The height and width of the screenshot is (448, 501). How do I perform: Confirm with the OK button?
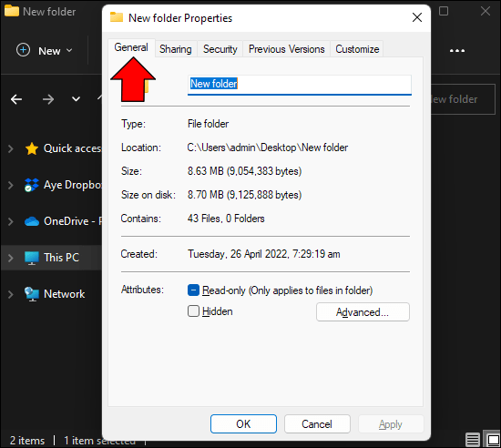(243, 424)
